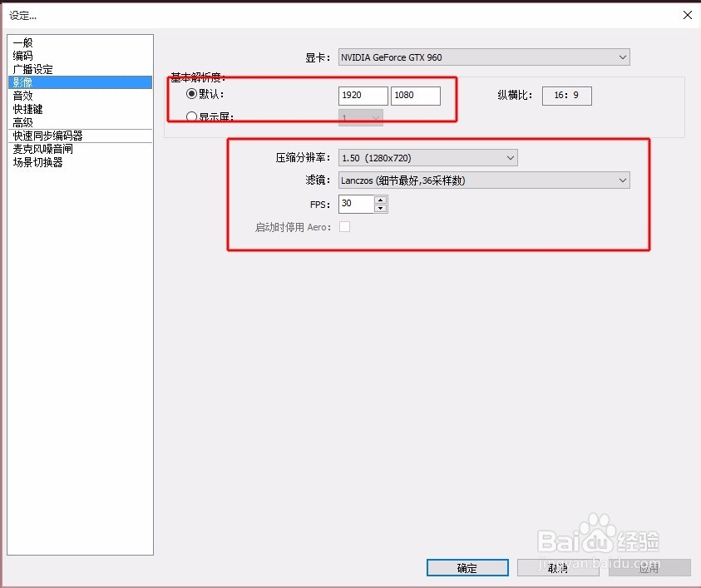Viewport: 701px width, 588px height.
Task: Choose the 显示屏 radio option
Action: pos(190,116)
